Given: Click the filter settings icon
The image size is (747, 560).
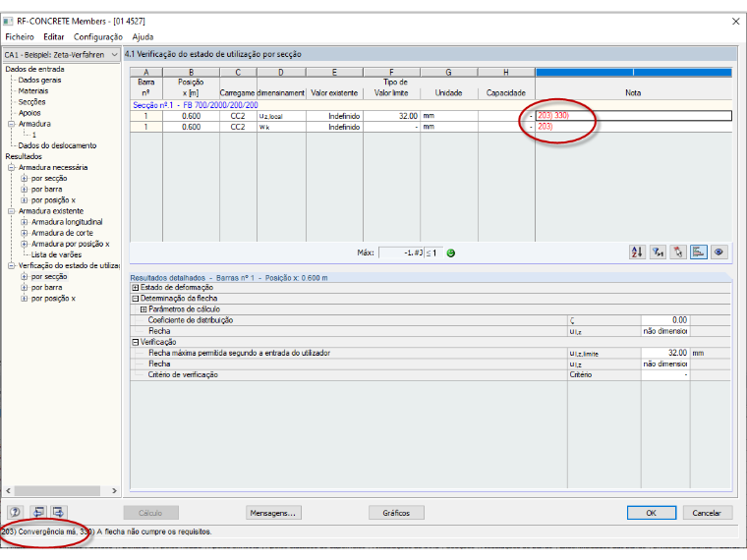Looking at the screenshot, I should pos(658,252).
